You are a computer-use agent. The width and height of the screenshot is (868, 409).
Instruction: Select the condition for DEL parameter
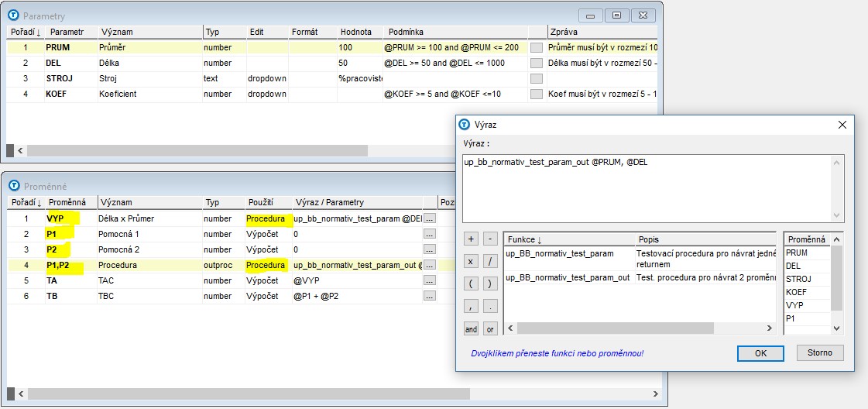click(x=455, y=63)
